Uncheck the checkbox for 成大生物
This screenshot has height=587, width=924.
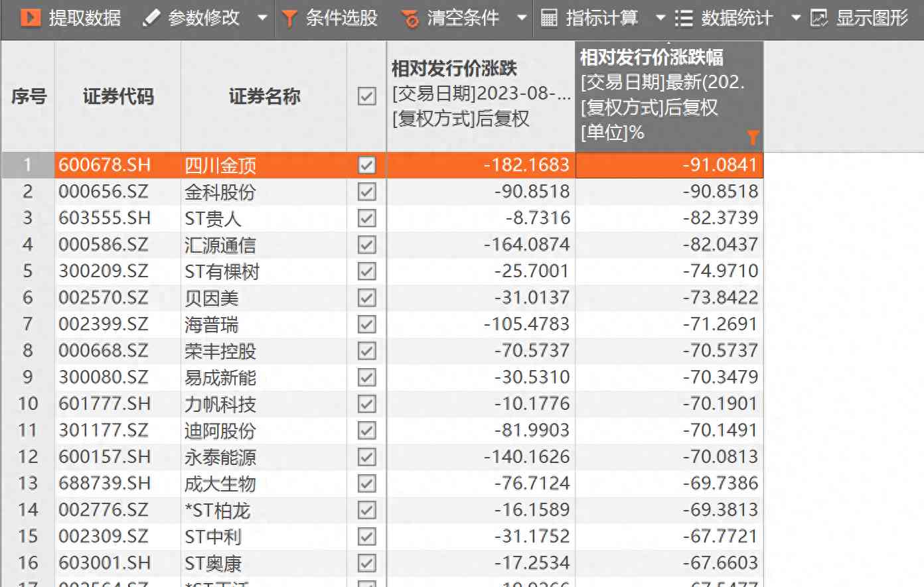pos(367,484)
